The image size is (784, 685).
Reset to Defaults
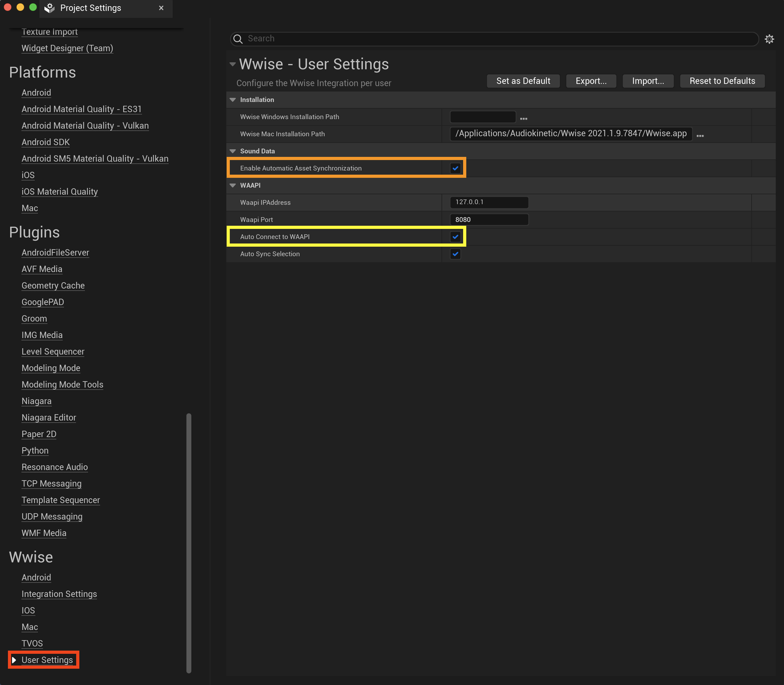pos(722,81)
